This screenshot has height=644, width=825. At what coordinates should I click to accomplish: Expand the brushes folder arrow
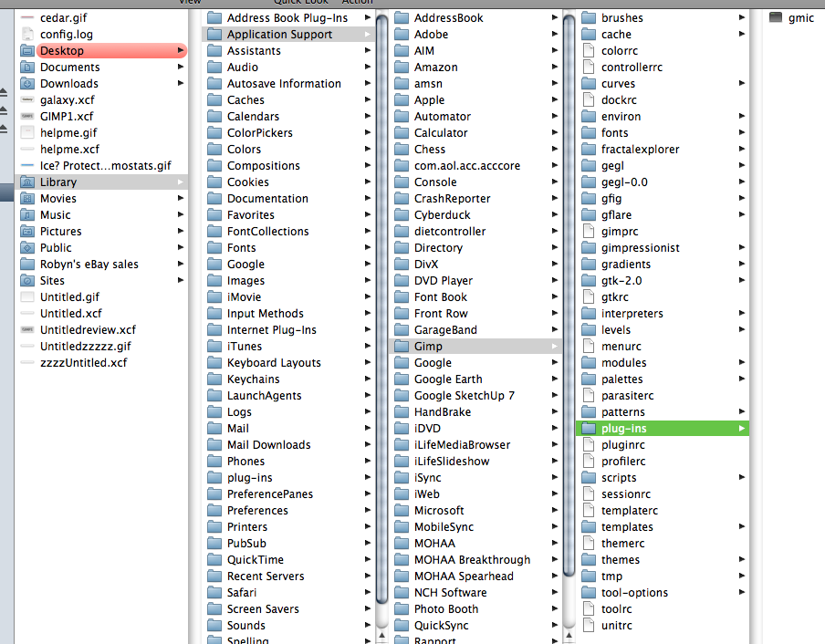coord(741,17)
